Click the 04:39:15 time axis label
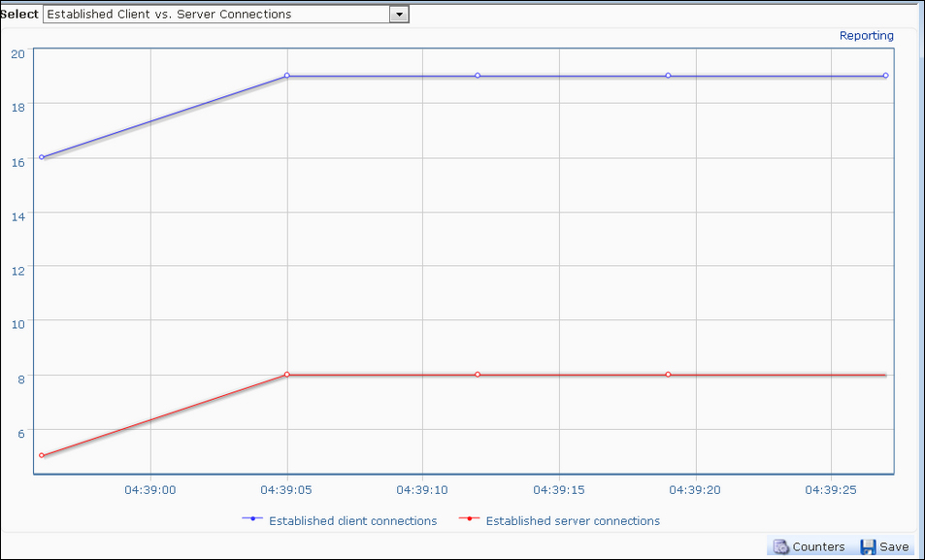 (x=559, y=490)
